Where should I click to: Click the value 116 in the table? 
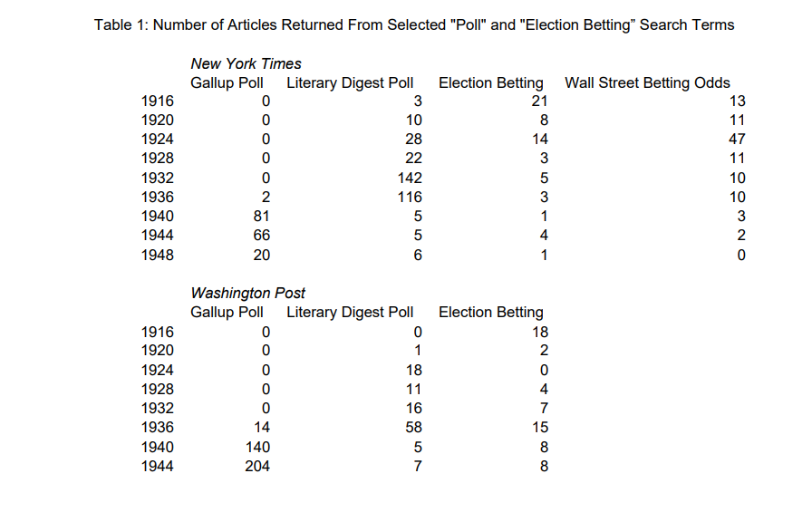410,198
